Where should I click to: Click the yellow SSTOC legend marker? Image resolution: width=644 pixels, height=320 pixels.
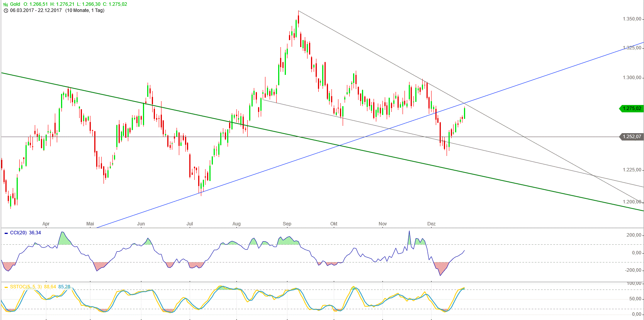point(6,287)
